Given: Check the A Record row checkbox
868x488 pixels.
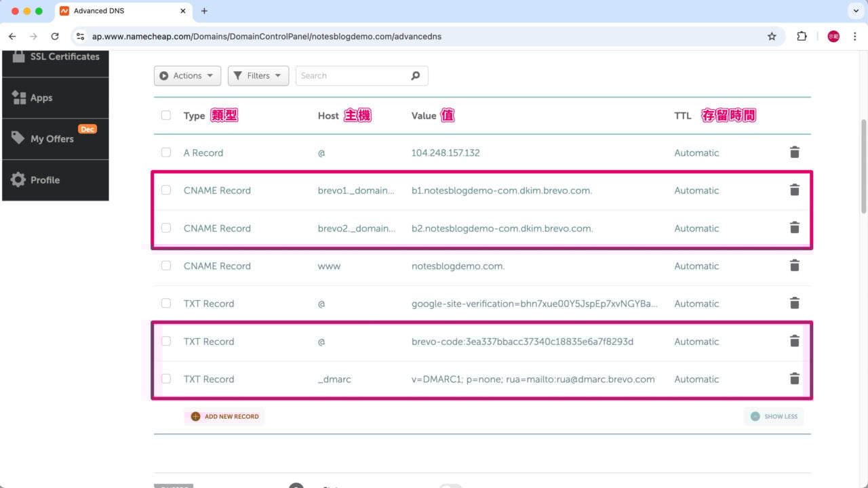Looking at the screenshot, I should point(166,152).
